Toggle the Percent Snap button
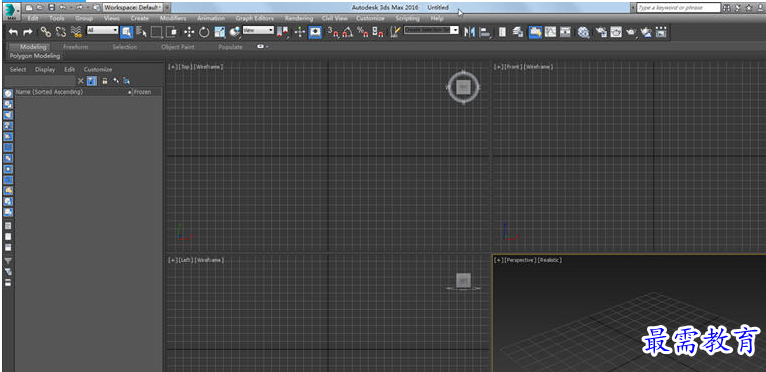766x372 pixels. point(362,32)
